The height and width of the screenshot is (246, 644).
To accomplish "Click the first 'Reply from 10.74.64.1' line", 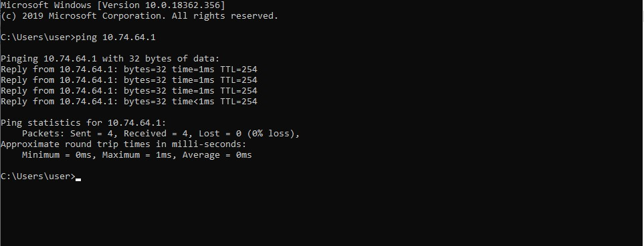I will [129, 70].
